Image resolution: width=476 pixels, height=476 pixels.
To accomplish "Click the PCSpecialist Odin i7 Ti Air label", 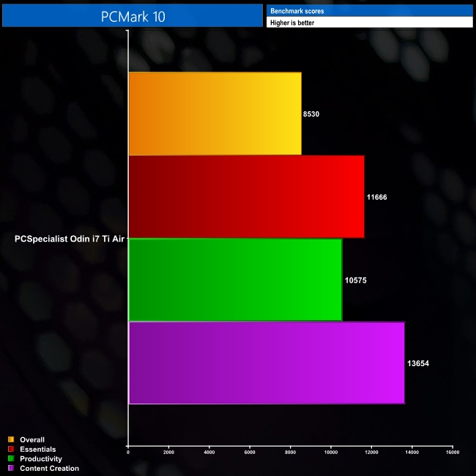I will 70,239.
